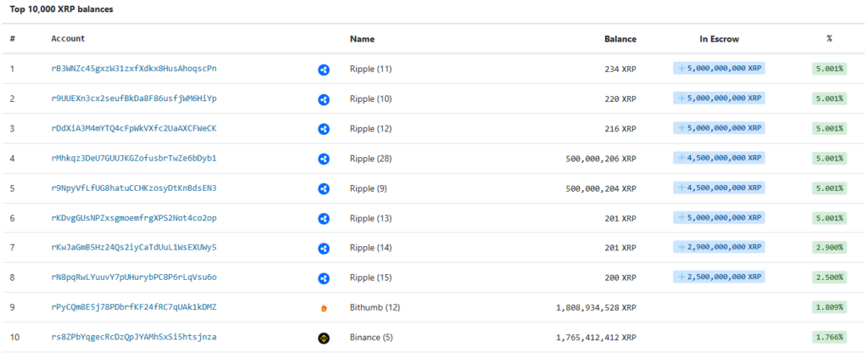
Task: Click the Binance exchange icon
Action: pyautogui.click(x=323, y=338)
